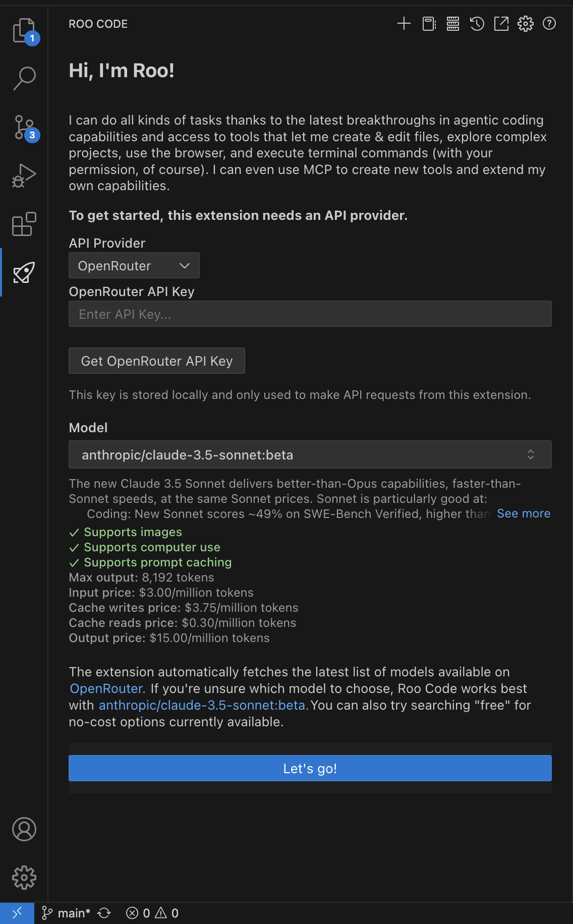Open the Accounts menu in activity bar
The image size is (573, 924).
point(24,829)
